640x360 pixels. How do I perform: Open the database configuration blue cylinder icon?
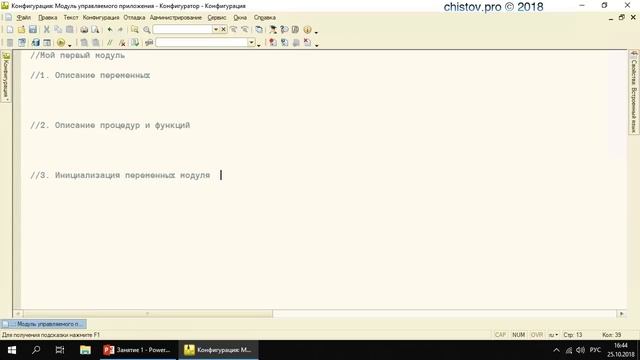click(x=36, y=42)
